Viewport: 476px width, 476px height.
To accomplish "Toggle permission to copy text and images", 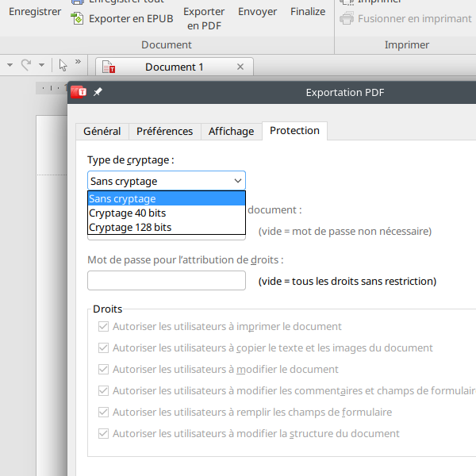I will [x=102, y=347].
